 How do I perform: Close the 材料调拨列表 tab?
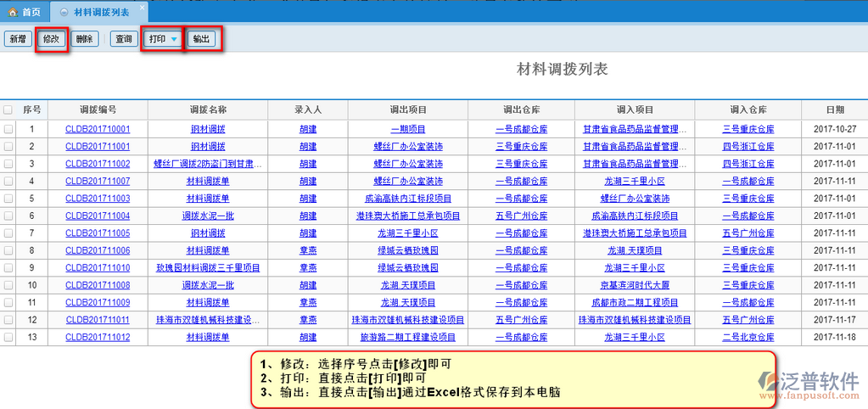142,8
